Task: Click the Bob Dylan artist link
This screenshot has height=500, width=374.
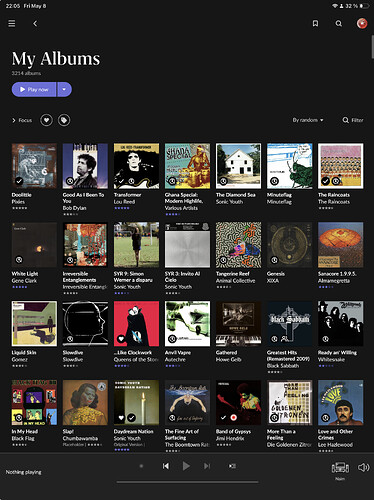Action: coord(74,208)
